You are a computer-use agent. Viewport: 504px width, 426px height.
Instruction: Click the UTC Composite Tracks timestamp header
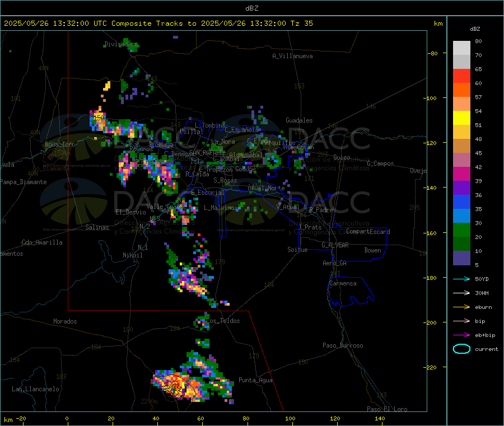158,24
